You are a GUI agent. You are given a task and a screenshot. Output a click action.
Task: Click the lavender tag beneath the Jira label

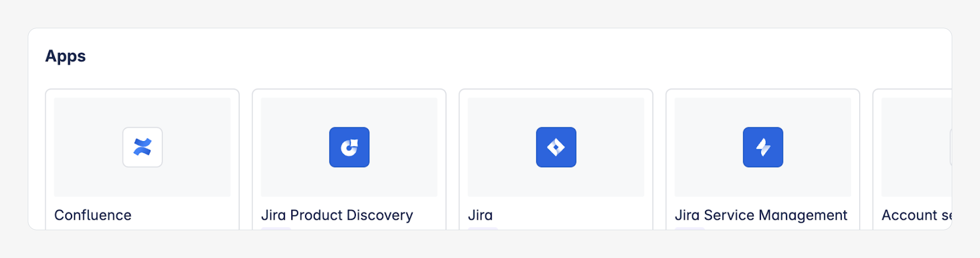(483, 228)
